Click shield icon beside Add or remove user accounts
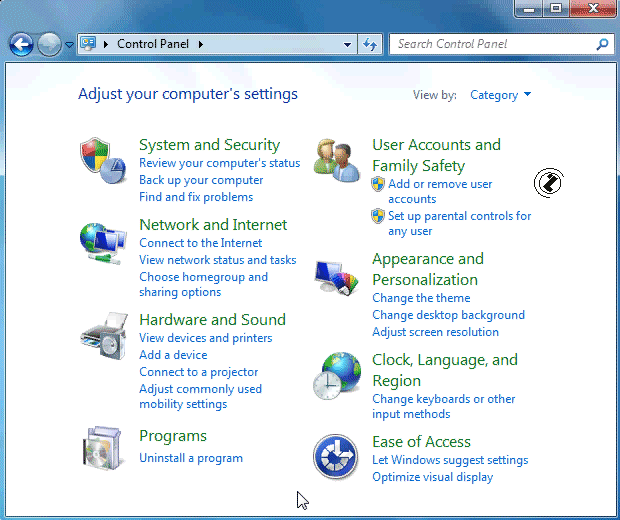The height and width of the screenshot is (520, 620). [x=378, y=184]
